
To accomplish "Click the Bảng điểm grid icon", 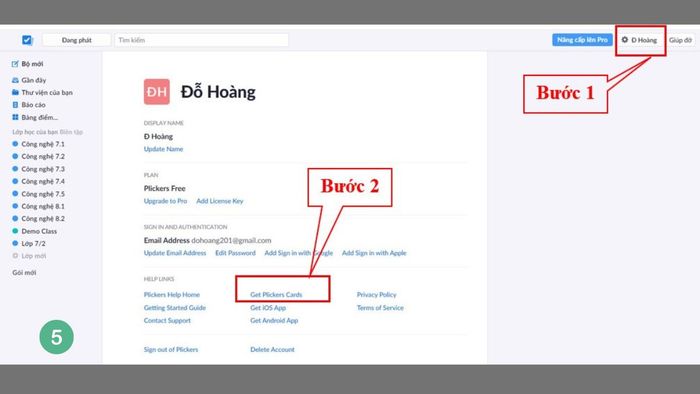I will point(15,117).
